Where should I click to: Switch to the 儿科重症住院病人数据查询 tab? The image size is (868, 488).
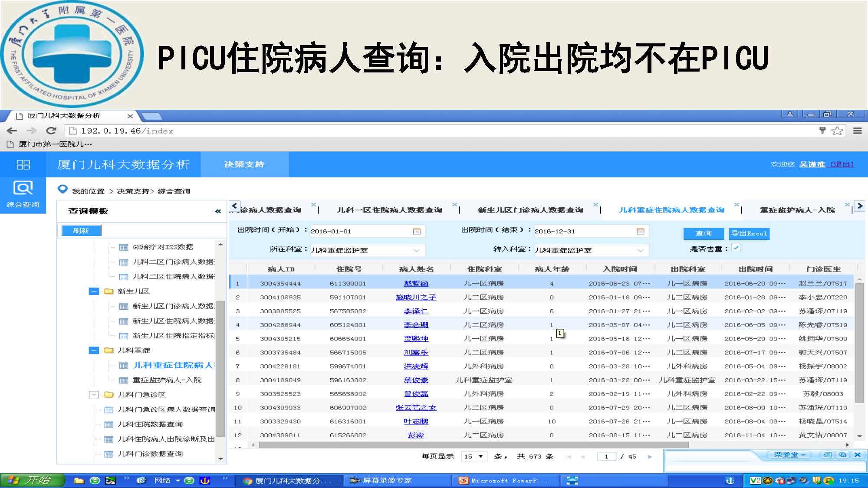pyautogui.click(x=671, y=210)
